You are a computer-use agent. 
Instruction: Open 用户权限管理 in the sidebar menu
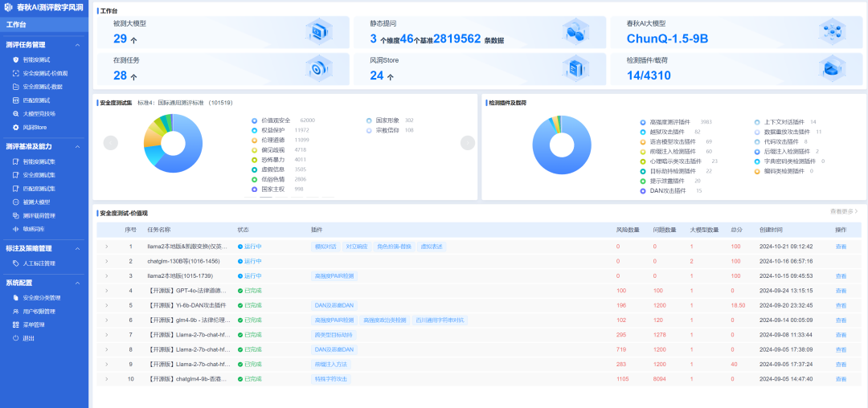coord(39,311)
